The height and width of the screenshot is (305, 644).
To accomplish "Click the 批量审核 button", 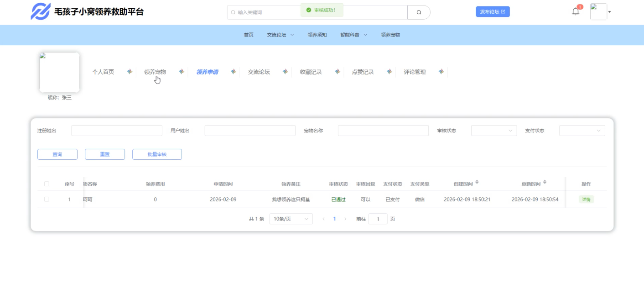I will (x=157, y=154).
